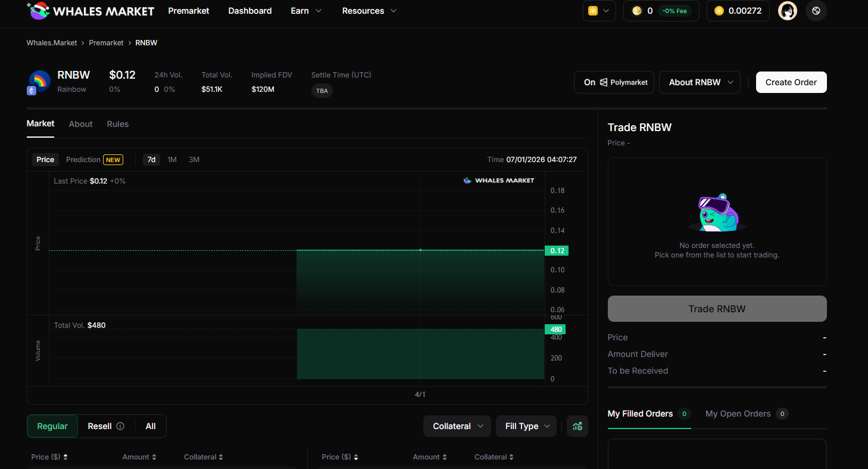
Task: Select the 0.12 price marker on chart
Action: click(x=557, y=250)
